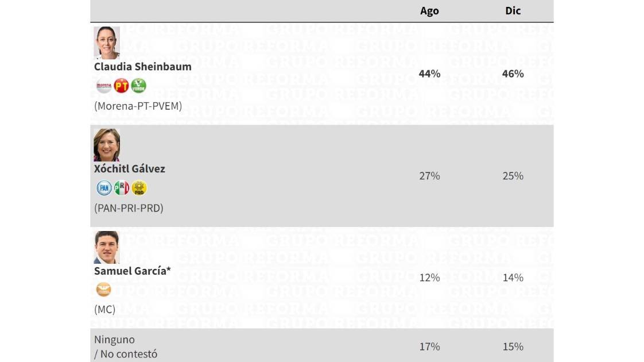The height and width of the screenshot is (362, 644).
Task: Click the (PAN-PRI-PRD) coalition text
Action: click(130, 208)
